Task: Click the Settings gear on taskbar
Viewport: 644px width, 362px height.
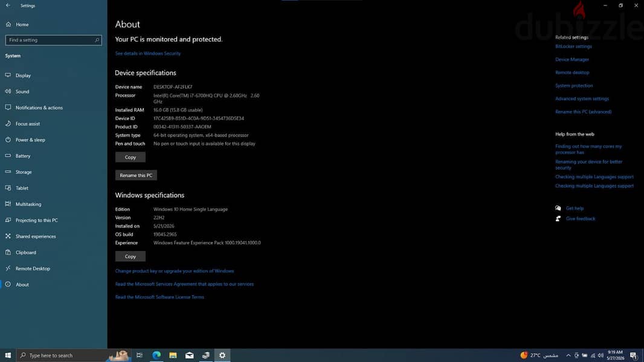Action: pos(222,355)
